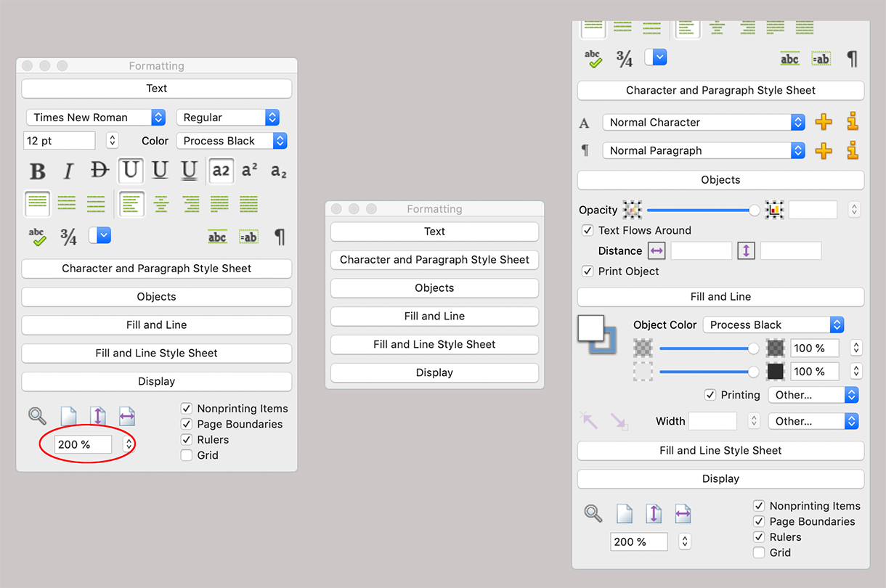The width and height of the screenshot is (886, 588).
Task: Apply strikethrough to selected text
Action: (x=99, y=171)
